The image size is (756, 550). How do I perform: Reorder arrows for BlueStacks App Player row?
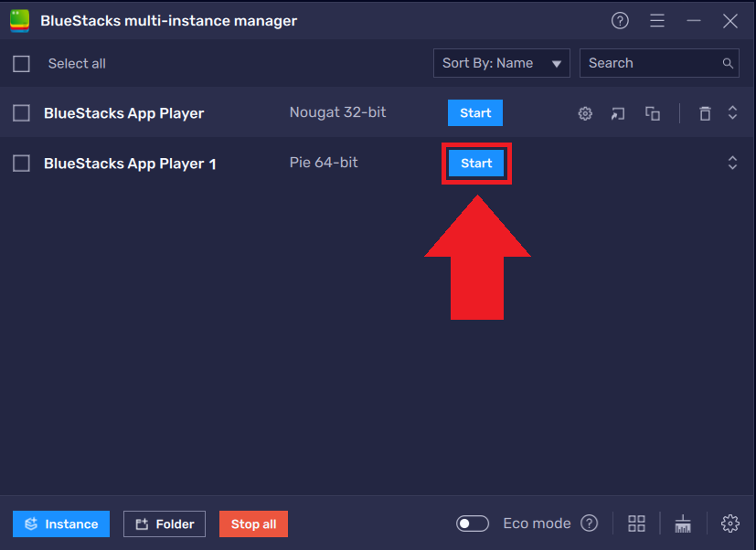(732, 112)
